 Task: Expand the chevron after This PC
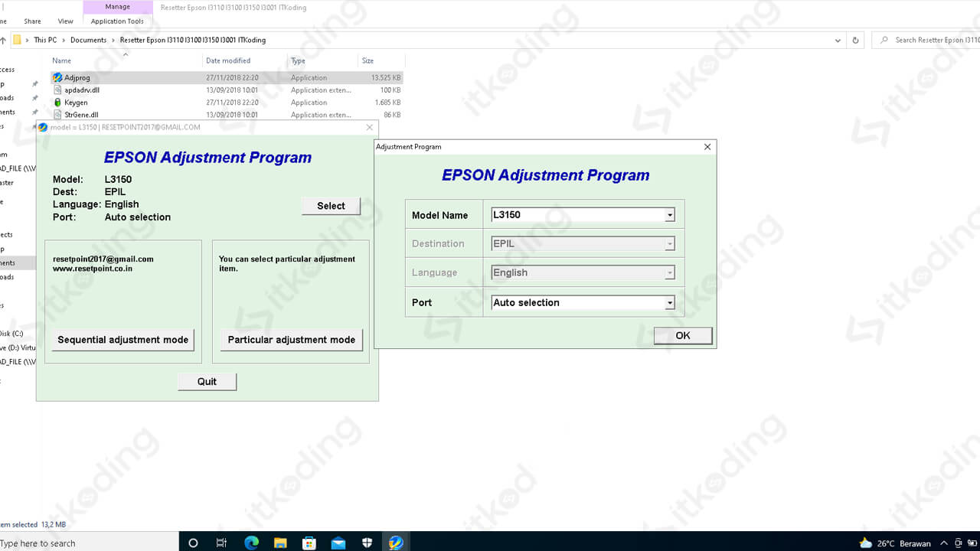64,40
